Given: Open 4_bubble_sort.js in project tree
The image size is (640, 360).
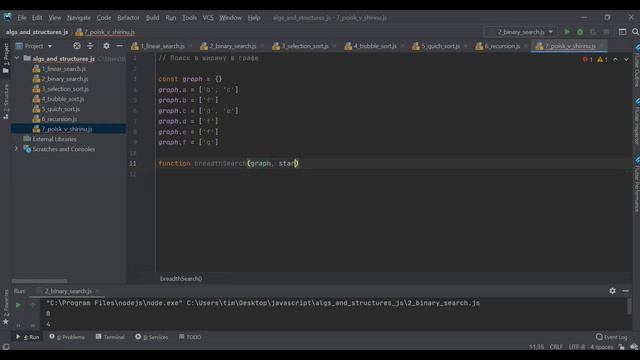Looking at the screenshot, I should click(x=63, y=99).
